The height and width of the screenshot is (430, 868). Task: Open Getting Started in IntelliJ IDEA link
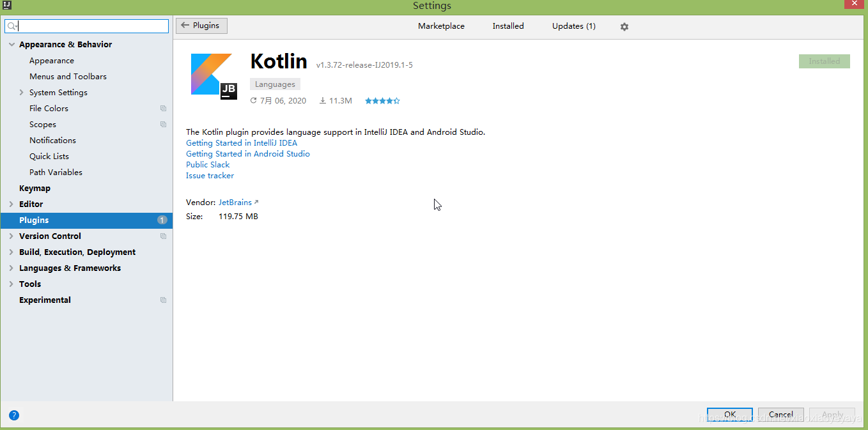coord(242,143)
